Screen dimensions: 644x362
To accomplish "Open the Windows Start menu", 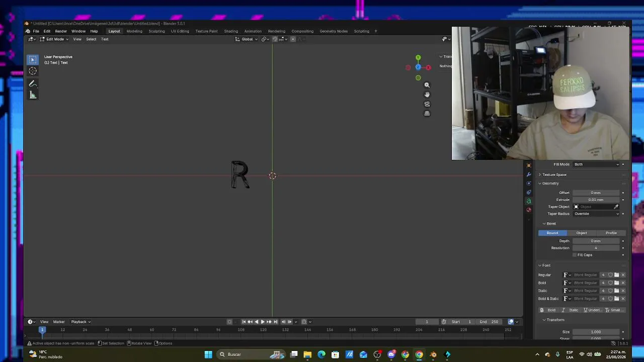I will (208, 354).
